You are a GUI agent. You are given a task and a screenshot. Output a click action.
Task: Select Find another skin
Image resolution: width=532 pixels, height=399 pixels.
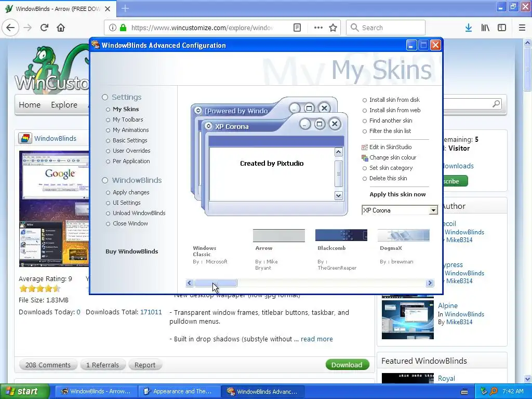point(391,121)
